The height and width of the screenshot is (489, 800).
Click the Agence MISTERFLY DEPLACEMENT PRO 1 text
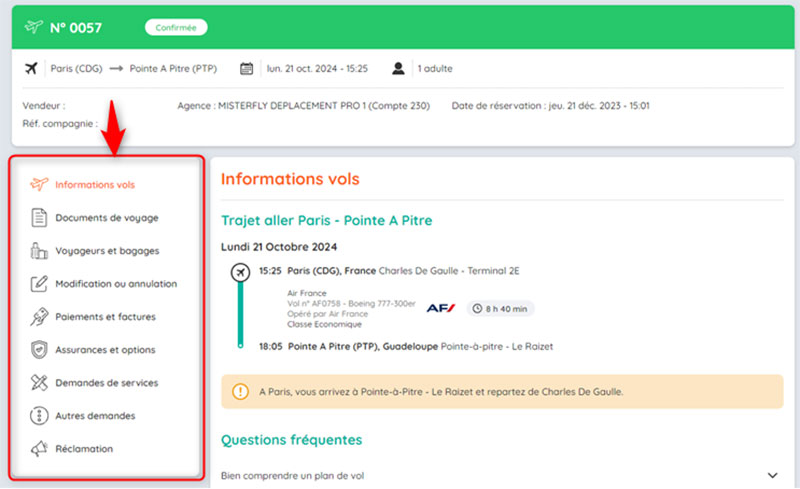304,106
